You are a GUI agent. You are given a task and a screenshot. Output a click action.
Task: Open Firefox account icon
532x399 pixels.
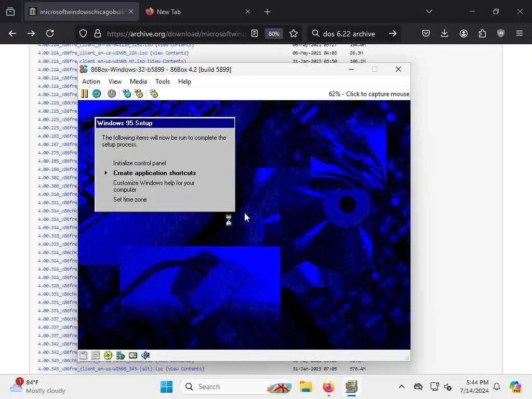463,33
